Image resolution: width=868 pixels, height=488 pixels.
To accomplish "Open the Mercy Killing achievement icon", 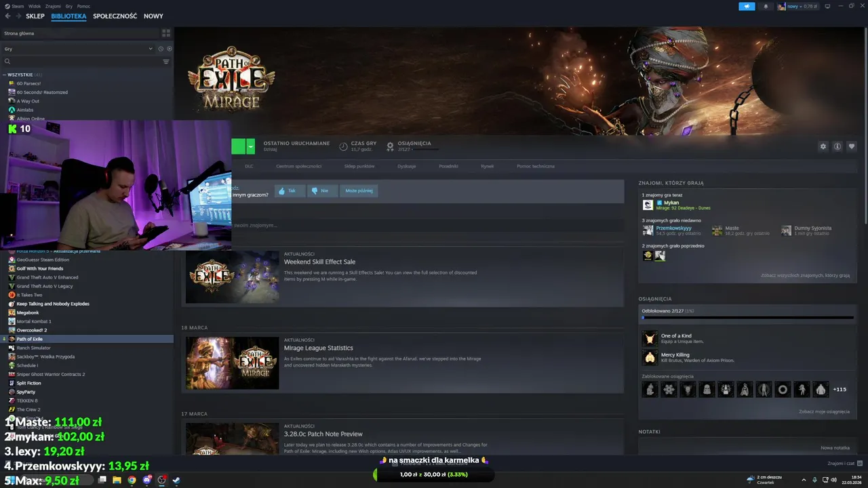I will click(x=650, y=357).
